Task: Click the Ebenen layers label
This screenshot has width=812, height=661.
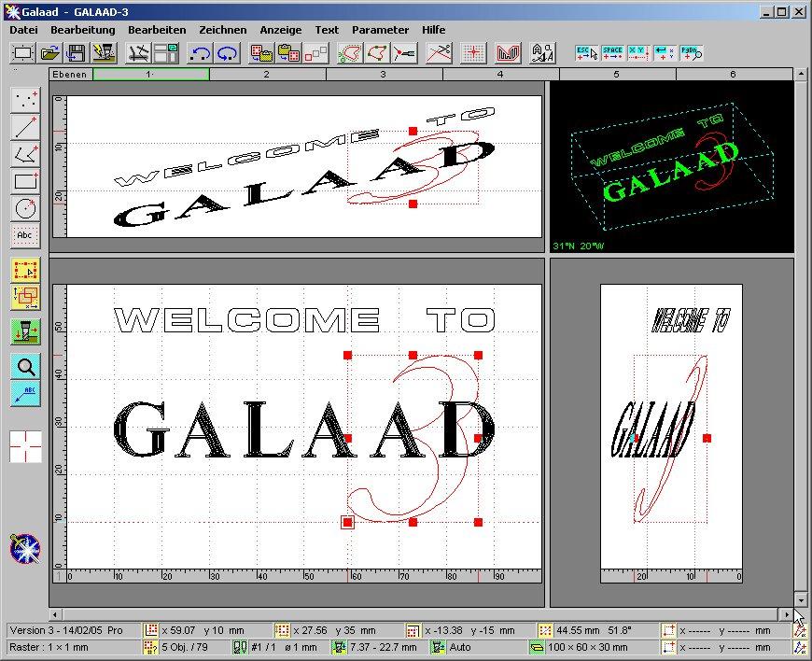Action: pyautogui.click(x=70, y=74)
